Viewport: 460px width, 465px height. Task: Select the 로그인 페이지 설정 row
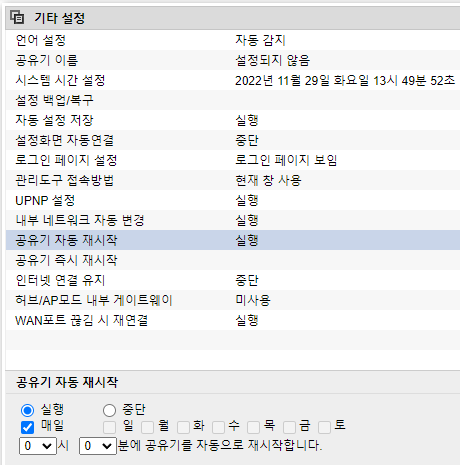[x=233, y=160]
